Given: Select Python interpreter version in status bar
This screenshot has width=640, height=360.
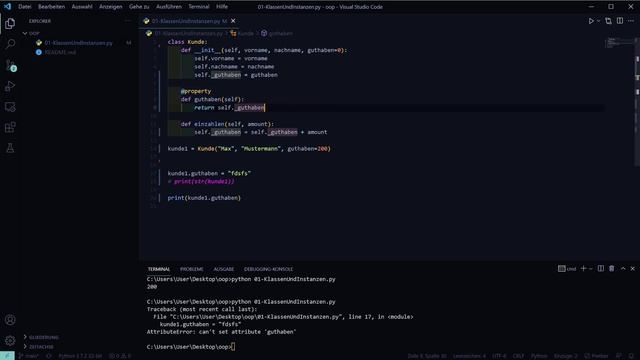Looking at the screenshot, I should click(x=80, y=356).
